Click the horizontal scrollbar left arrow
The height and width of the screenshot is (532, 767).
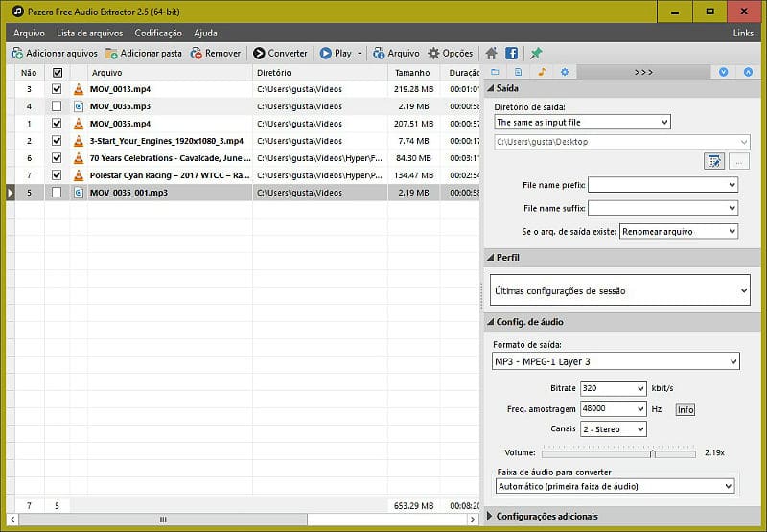click(12, 520)
